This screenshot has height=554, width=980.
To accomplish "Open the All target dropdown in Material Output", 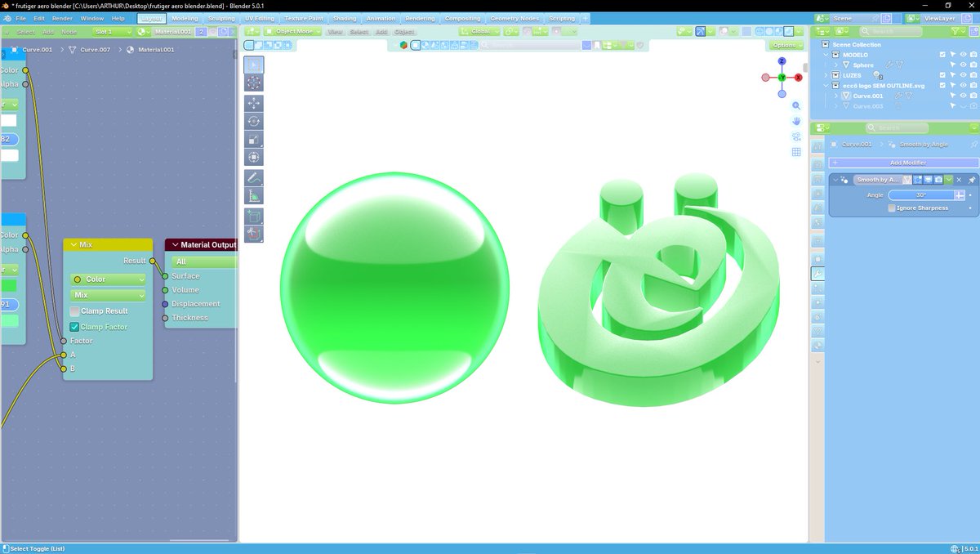I will pyautogui.click(x=203, y=261).
